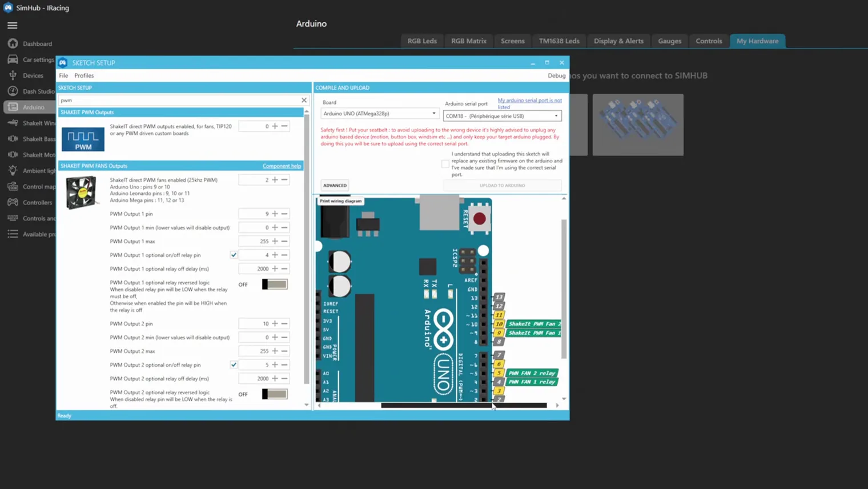Decrease PWM fans enabled count with minus
The image size is (868, 489).
click(284, 180)
